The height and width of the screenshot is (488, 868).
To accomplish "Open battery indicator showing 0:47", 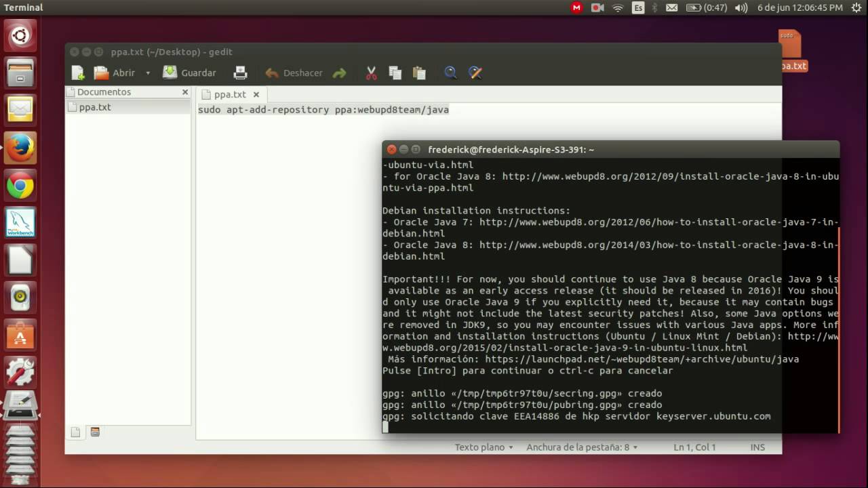I will (x=707, y=7).
